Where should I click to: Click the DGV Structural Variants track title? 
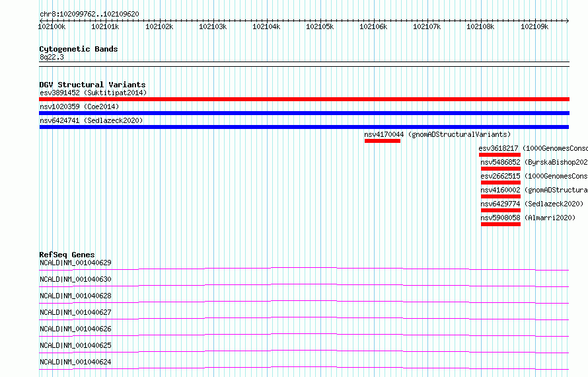tap(92, 85)
